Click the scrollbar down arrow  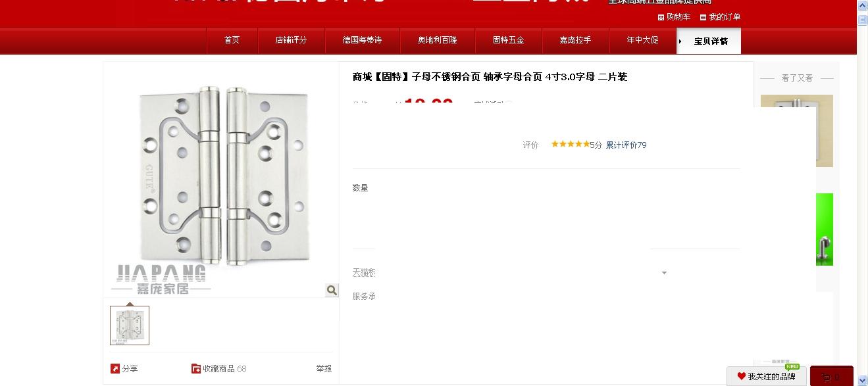[x=862, y=380]
